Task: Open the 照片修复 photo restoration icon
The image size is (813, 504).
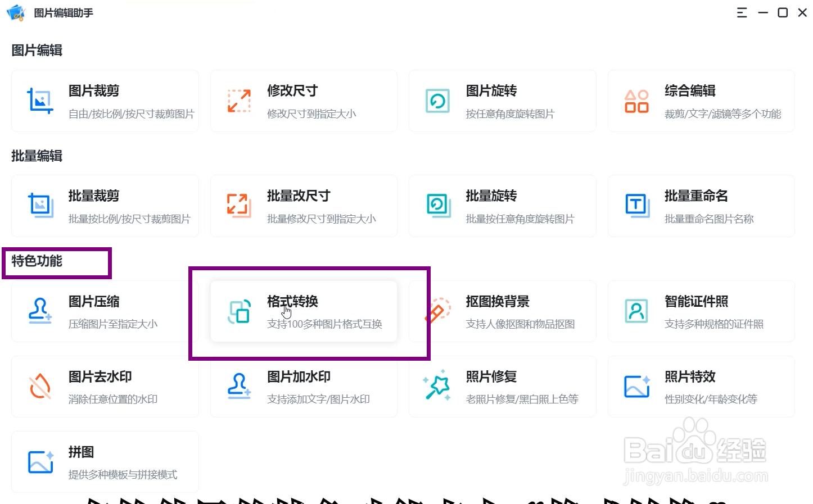Action: tap(437, 387)
